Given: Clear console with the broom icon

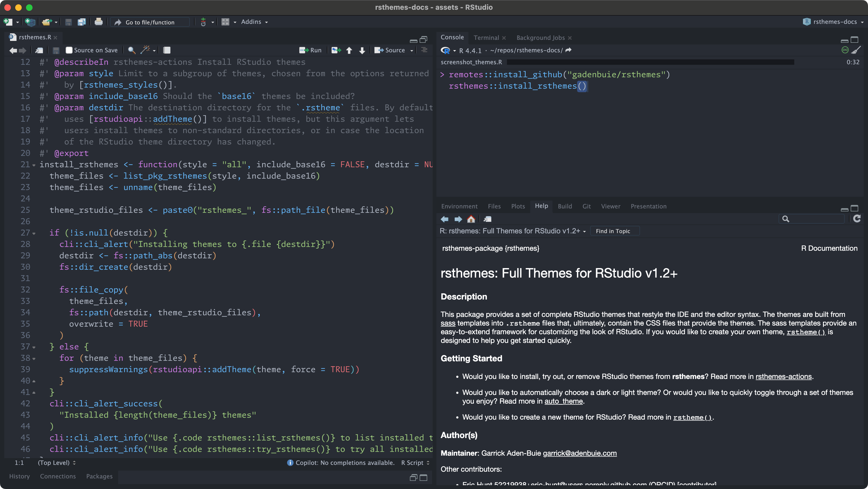Looking at the screenshot, I should pos(856,50).
